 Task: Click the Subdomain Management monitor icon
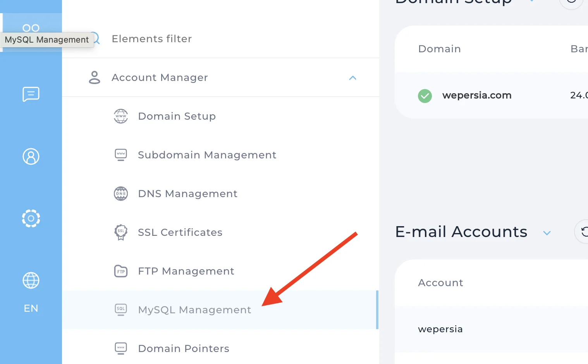[x=121, y=155]
